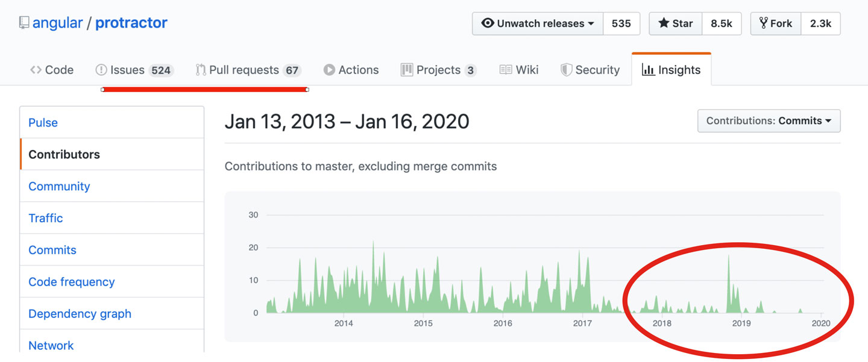The width and height of the screenshot is (868, 362).
Task: Open the protractor repository link
Action: click(x=131, y=23)
